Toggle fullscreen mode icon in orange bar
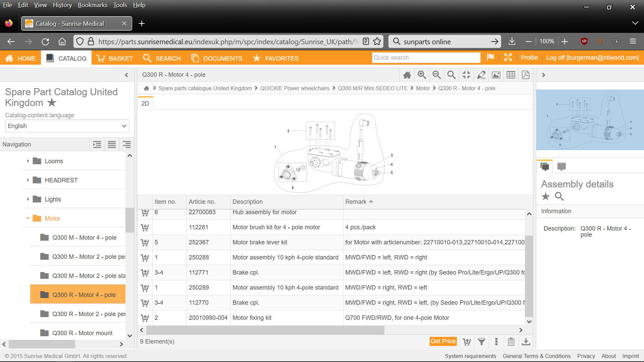This screenshot has height=362, width=644. point(508,58)
